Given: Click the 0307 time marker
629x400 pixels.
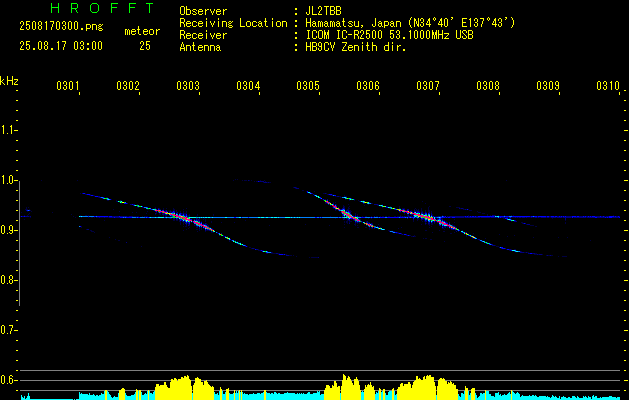Looking at the screenshot, I should coord(428,86).
